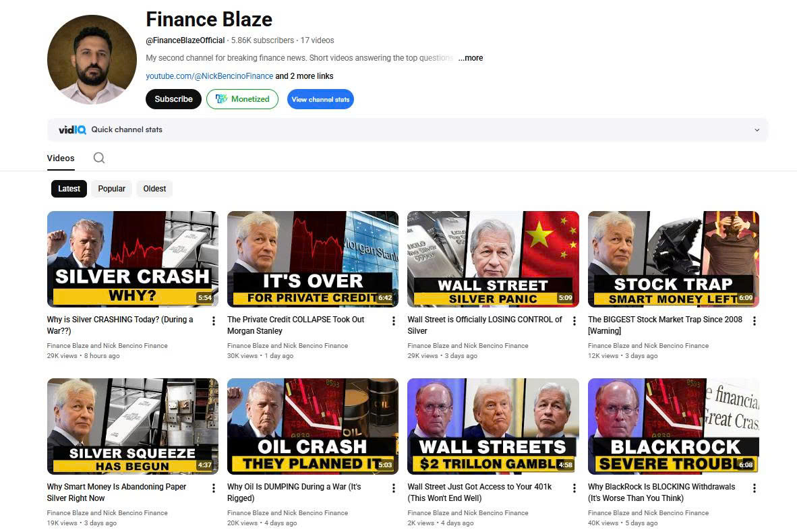This screenshot has height=532, width=797.
Task: Click the View channel stats button
Action: point(321,99)
